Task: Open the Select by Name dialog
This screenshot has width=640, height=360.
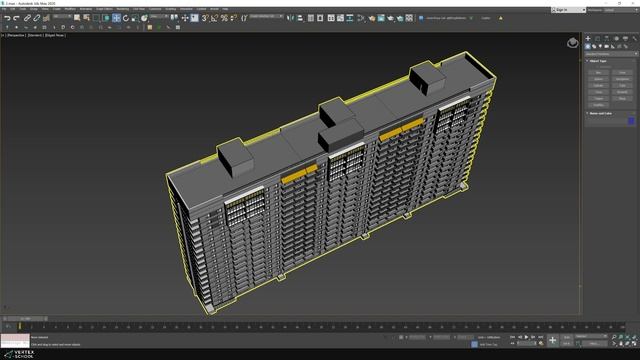Action: pyautogui.click(x=87, y=18)
